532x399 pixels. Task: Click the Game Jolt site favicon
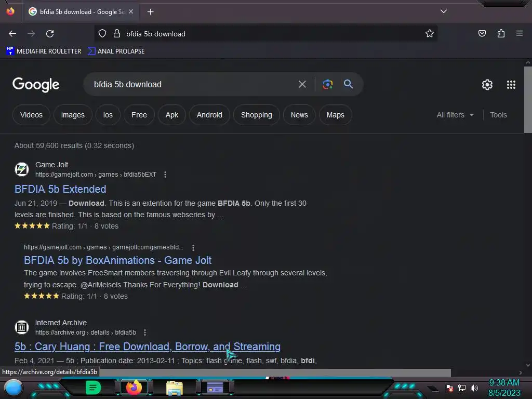pos(22,169)
